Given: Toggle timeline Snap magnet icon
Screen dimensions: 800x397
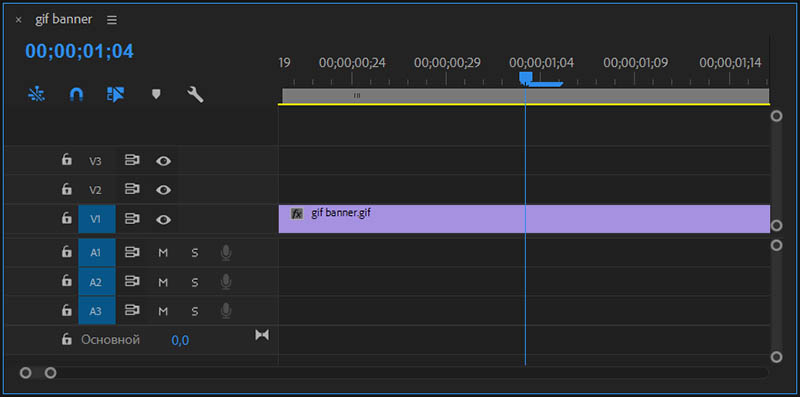Looking at the screenshot, I should point(76,94).
